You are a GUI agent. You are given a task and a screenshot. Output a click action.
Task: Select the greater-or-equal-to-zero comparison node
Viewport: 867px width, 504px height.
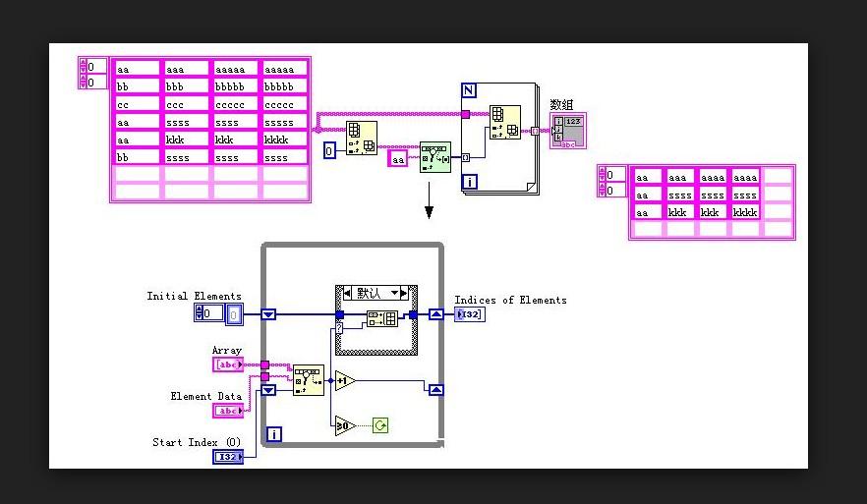[x=343, y=425]
